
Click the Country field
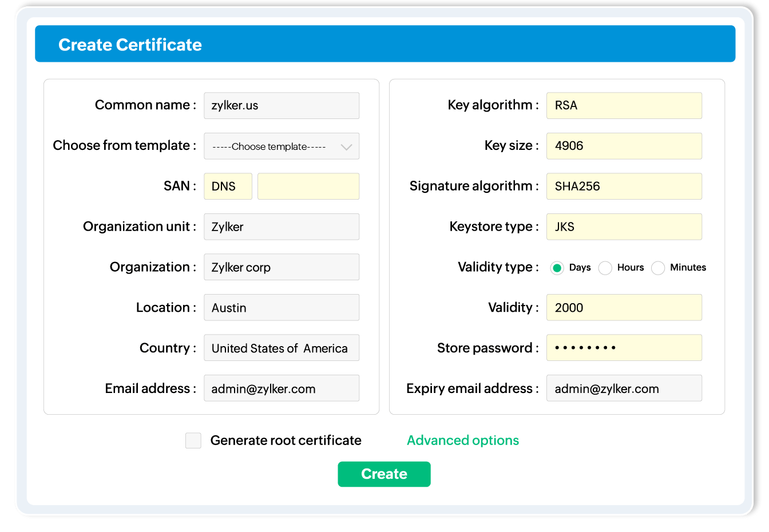282,348
